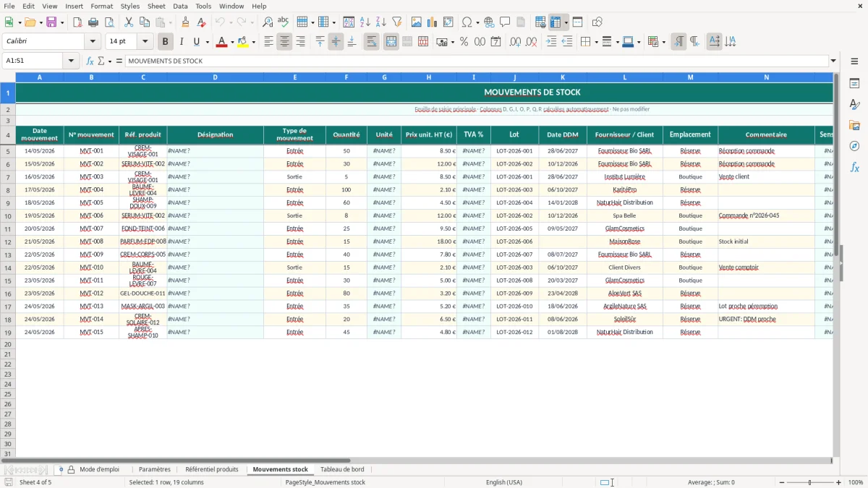Toggle Wrap Text
Screen dimensions: 868x488
point(372,42)
